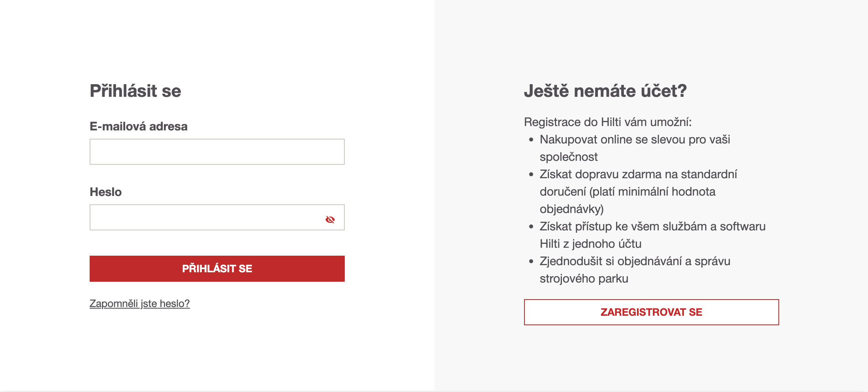Submit with the red PŘIHLÁSIT SE button
The height and width of the screenshot is (392, 868).
[x=217, y=269]
